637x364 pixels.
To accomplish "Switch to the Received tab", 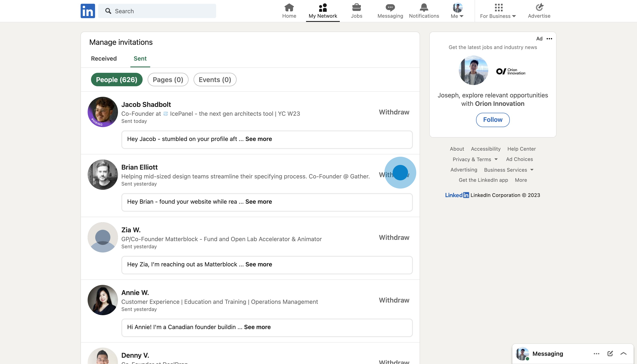I will click(104, 58).
